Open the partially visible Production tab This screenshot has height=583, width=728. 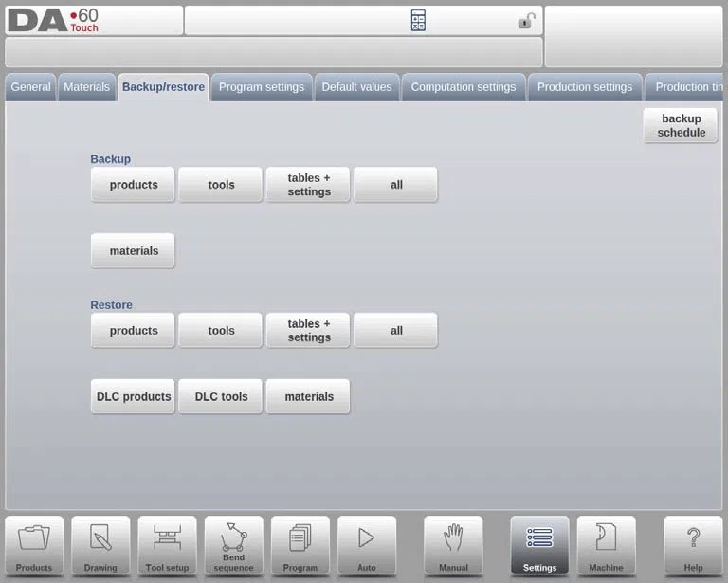tap(684, 87)
